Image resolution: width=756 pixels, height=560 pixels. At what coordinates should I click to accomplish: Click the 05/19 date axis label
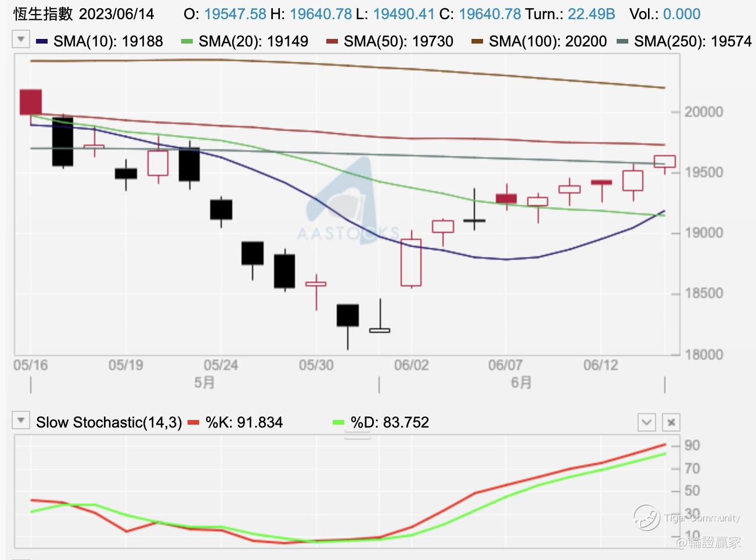tap(126, 365)
